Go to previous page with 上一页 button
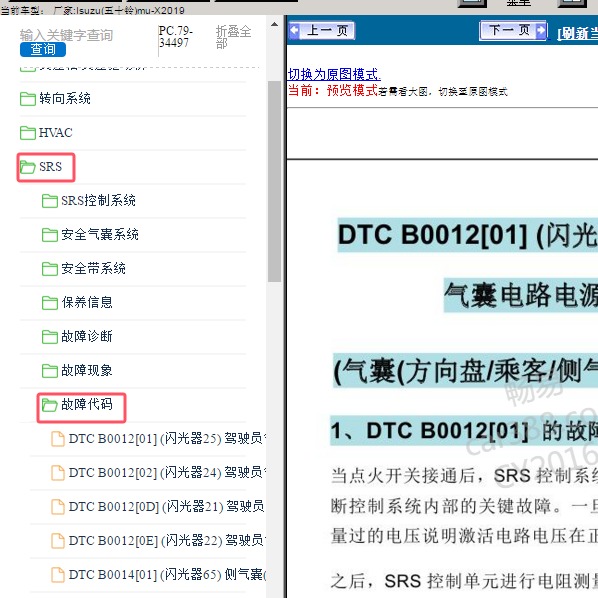The image size is (598, 598). click(322, 31)
